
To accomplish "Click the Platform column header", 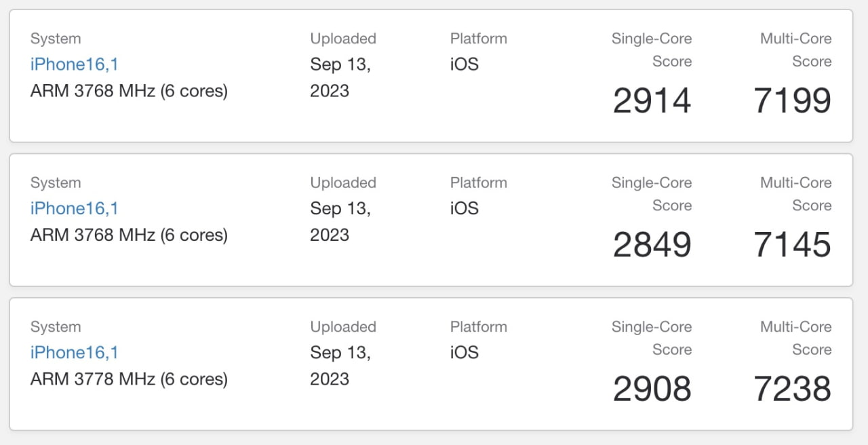I will point(478,39).
